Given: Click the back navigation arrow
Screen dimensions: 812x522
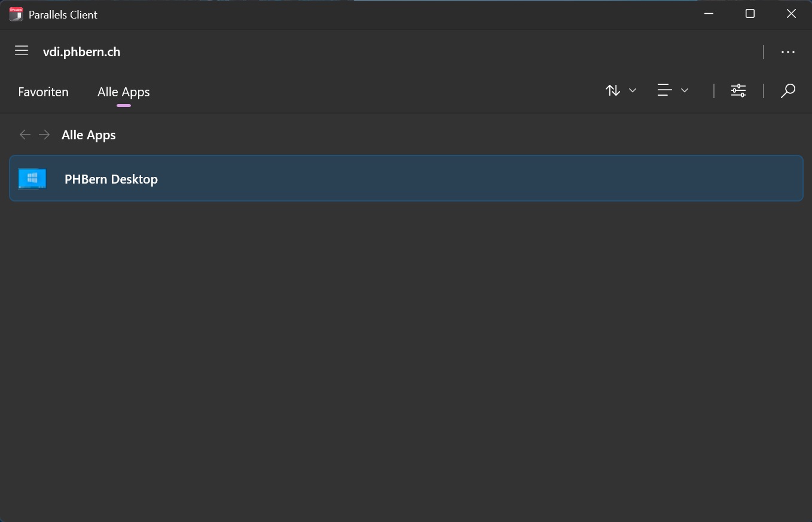Looking at the screenshot, I should coord(25,135).
